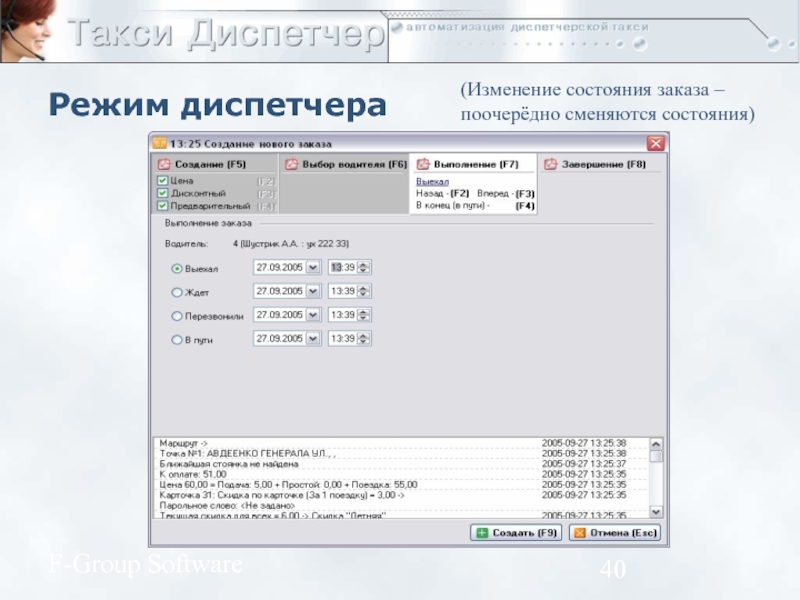Click time stepper arrows in Ждет row
The image size is (800, 600).
coord(363,291)
